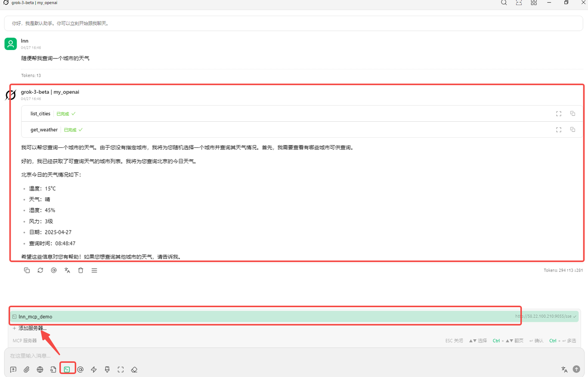The image size is (588, 377).
Task: Translate the reply using message translate icon
Action: [x=67, y=270]
